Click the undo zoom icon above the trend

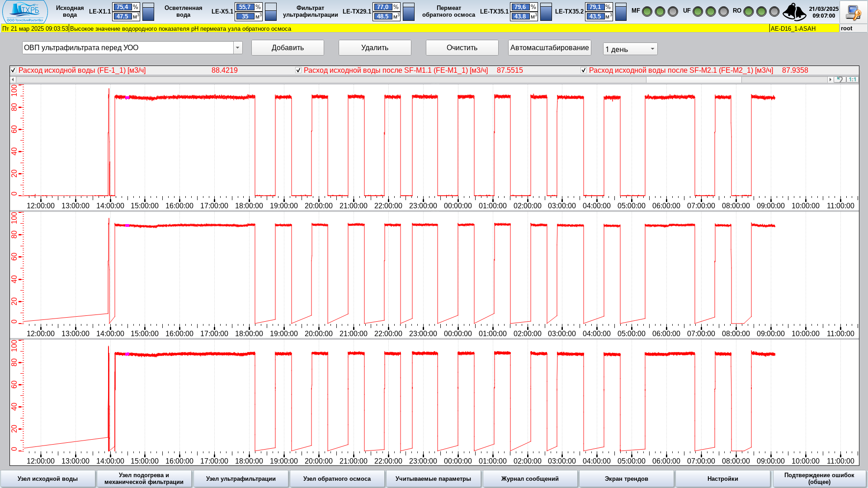pos(840,79)
